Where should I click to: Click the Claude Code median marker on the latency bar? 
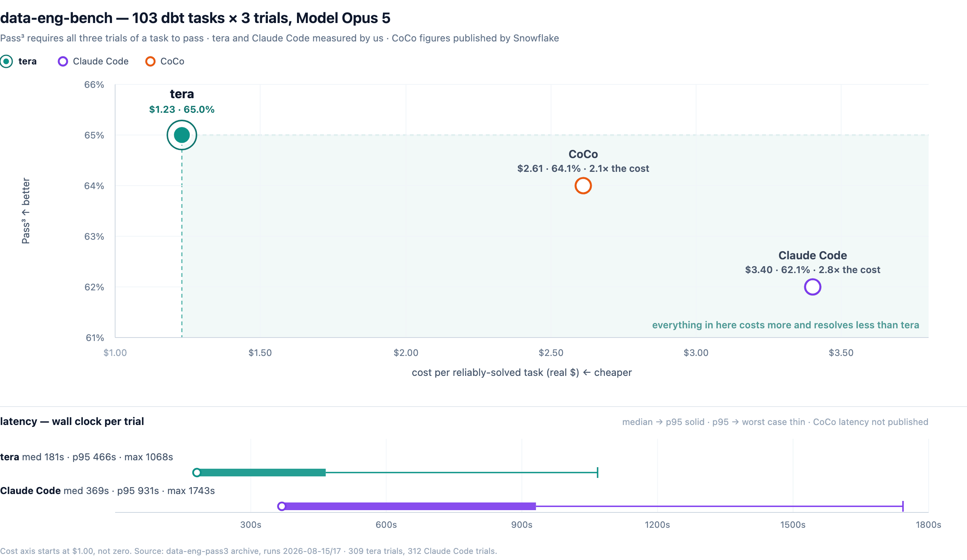pos(282,506)
